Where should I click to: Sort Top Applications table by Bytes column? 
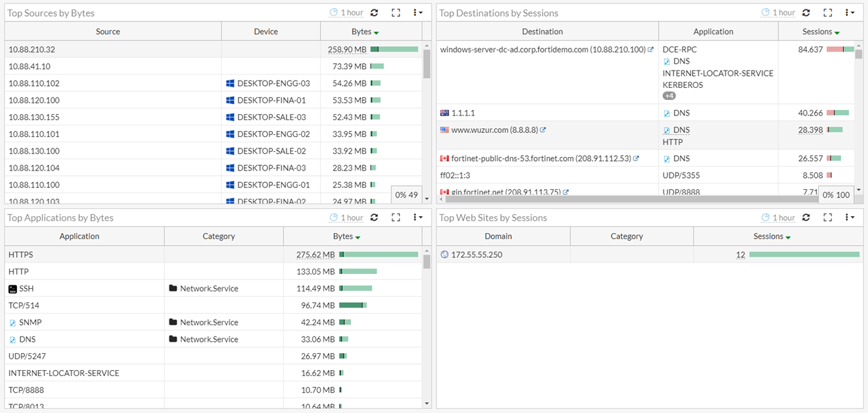[x=353, y=236]
